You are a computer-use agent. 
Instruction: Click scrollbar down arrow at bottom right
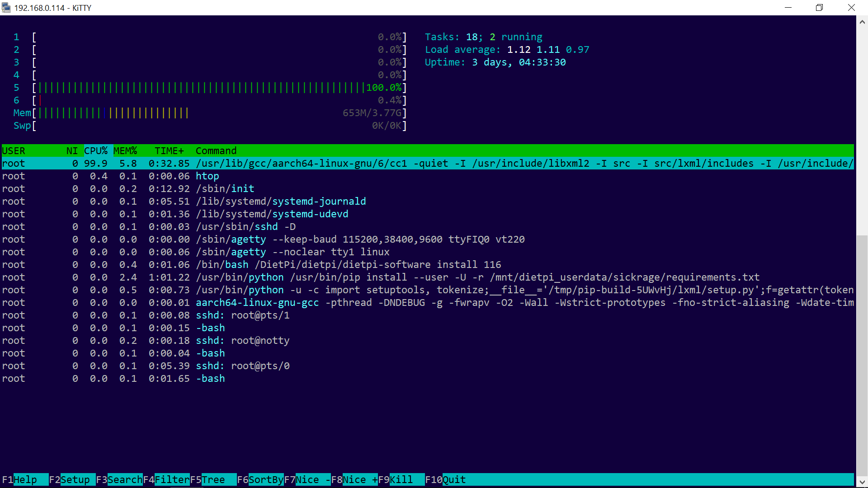point(862,482)
